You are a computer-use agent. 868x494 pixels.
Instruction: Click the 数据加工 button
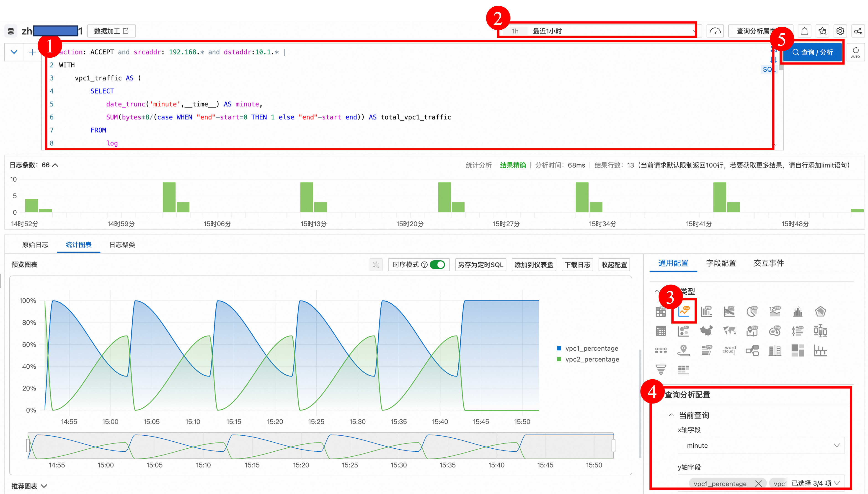pyautogui.click(x=112, y=31)
